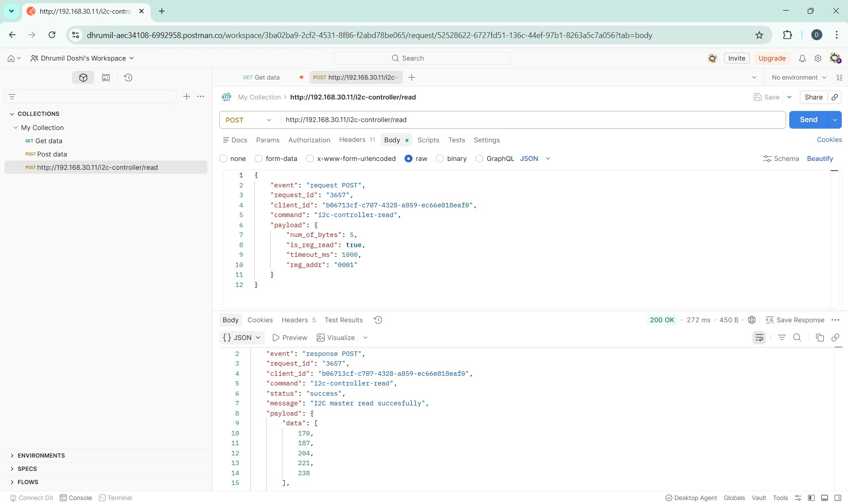Open the Test Results tab
The width and height of the screenshot is (848, 504).
click(344, 320)
